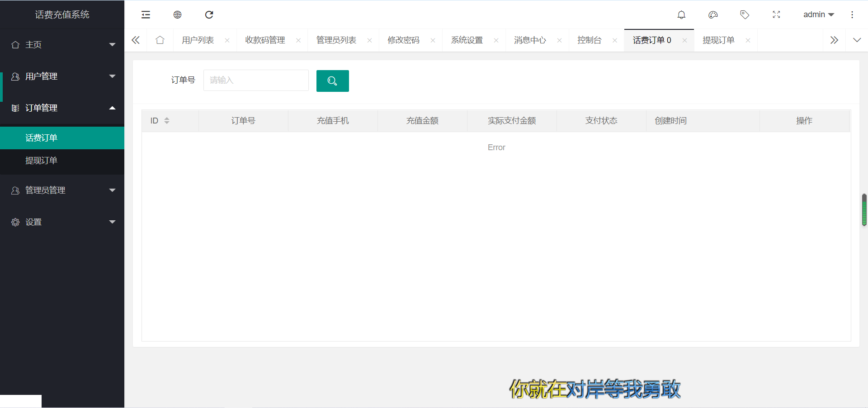Screen dimensions: 868x408
Task: Switch to the 提现订单 tab
Action: click(x=718, y=40)
